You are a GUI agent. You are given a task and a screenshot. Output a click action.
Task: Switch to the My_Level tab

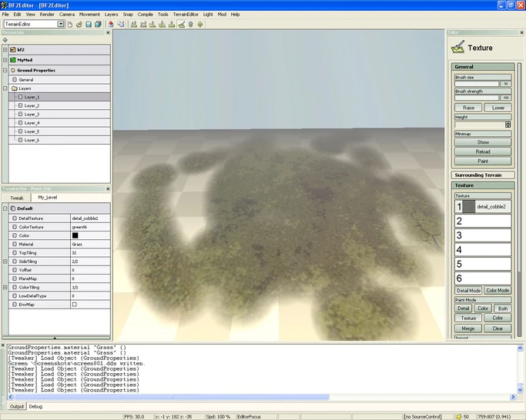49,197
